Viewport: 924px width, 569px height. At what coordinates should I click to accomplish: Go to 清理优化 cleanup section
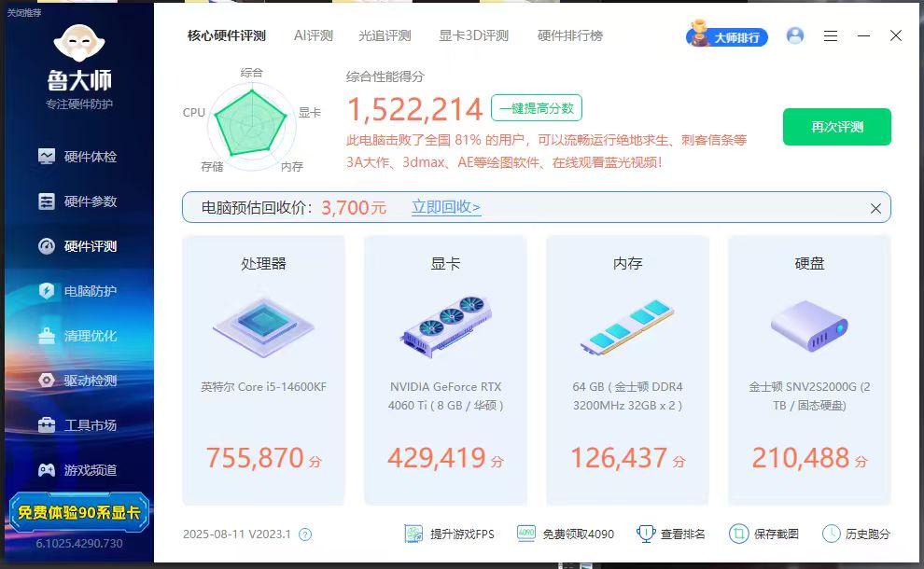tap(78, 336)
